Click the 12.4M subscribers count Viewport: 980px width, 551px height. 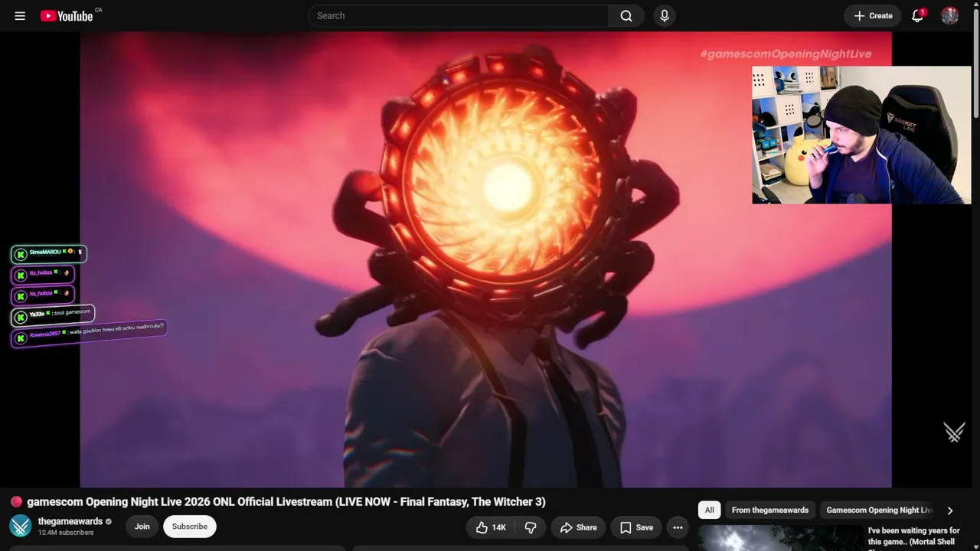click(66, 533)
